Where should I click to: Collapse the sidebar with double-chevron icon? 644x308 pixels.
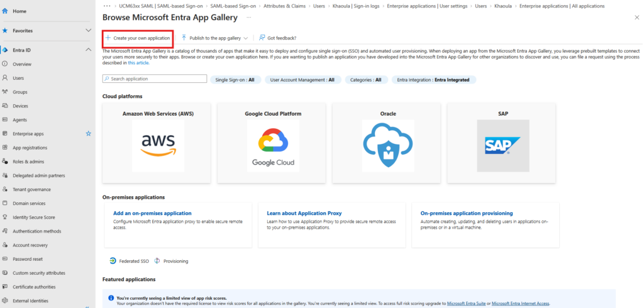click(87, 306)
